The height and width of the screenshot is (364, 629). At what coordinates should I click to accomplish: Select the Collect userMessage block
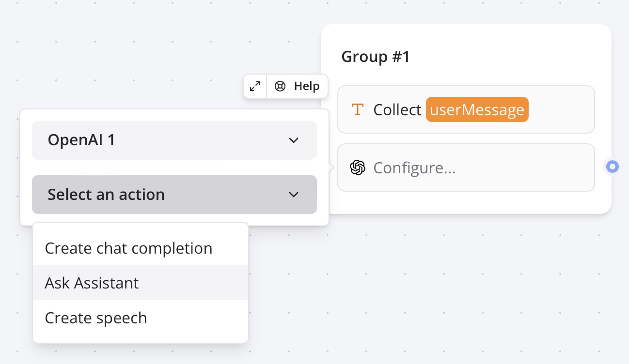[x=466, y=109]
